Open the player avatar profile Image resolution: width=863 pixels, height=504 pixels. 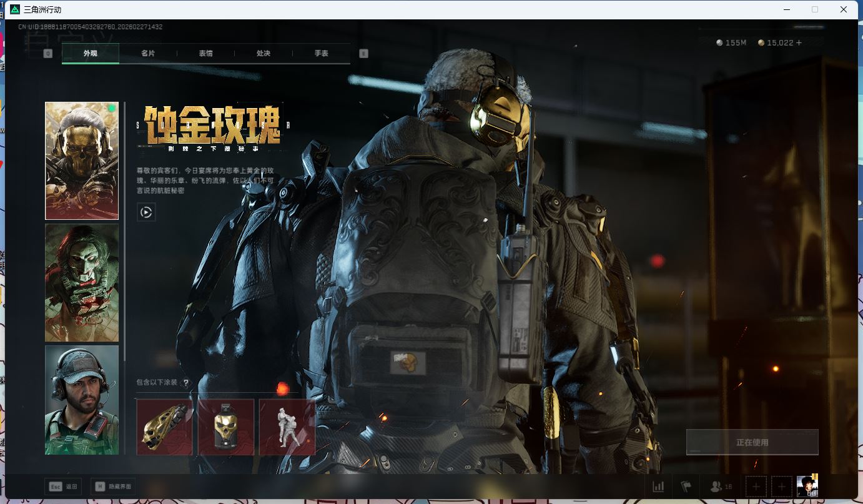(807, 486)
